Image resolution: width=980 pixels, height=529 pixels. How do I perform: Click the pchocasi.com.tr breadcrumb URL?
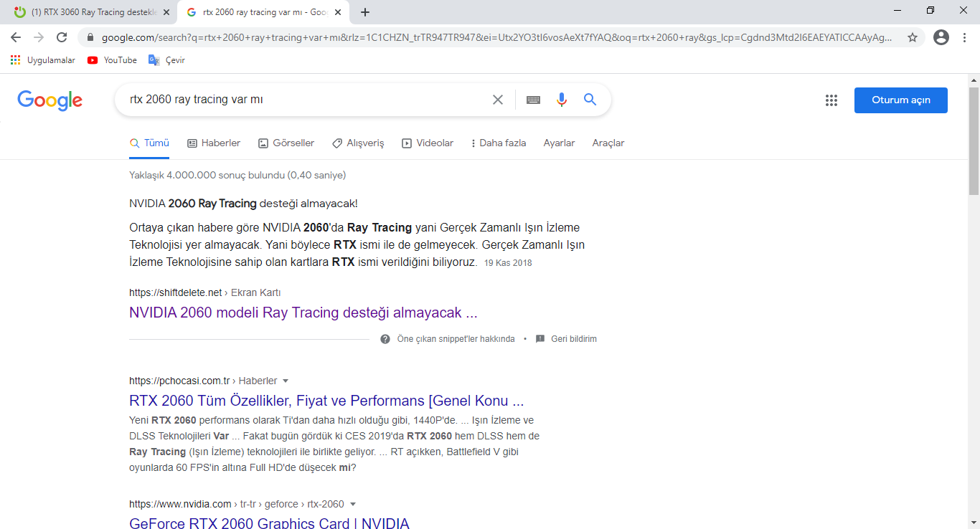coord(203,381)
